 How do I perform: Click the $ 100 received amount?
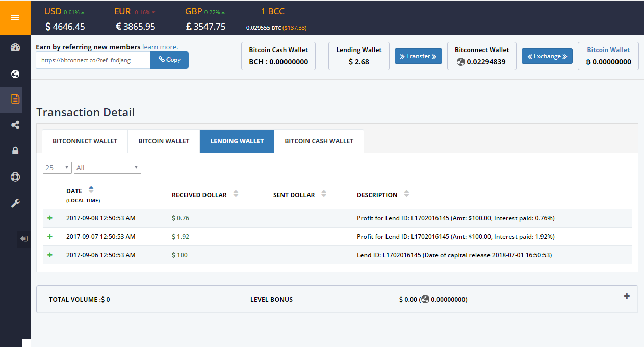click(179, 255)
